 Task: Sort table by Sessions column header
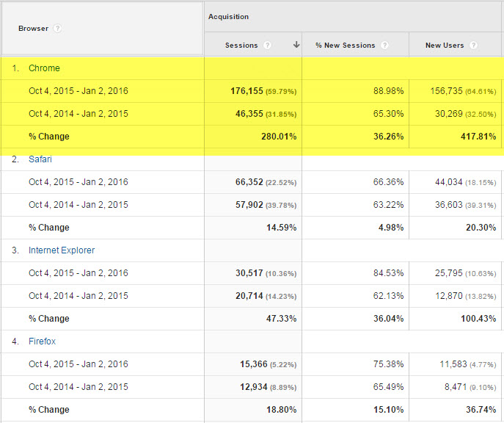(x=241, y=46)
